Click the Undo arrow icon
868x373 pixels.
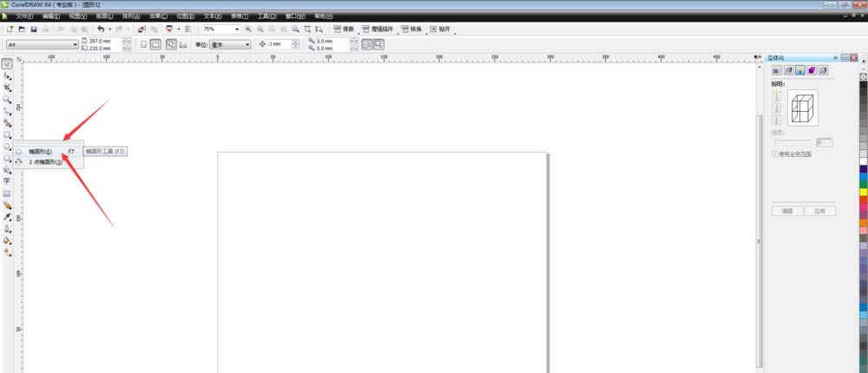pos(101,29)
